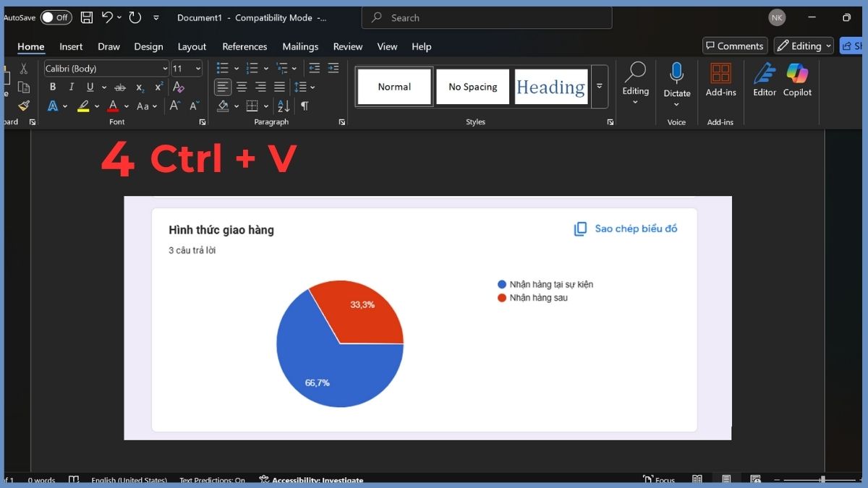
Task: Open the Review tab
Action: click(347, 46)
